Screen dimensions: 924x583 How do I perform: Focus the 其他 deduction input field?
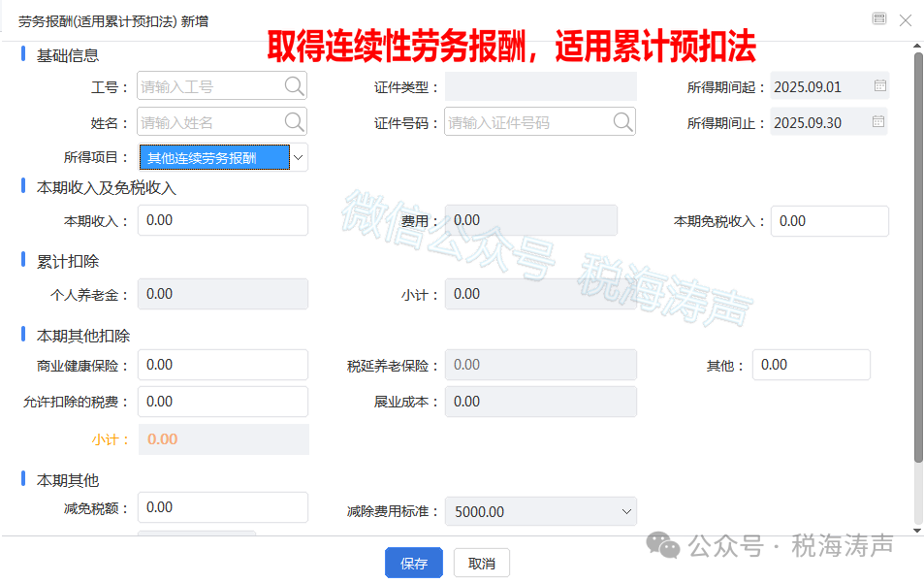click(811, 365)
